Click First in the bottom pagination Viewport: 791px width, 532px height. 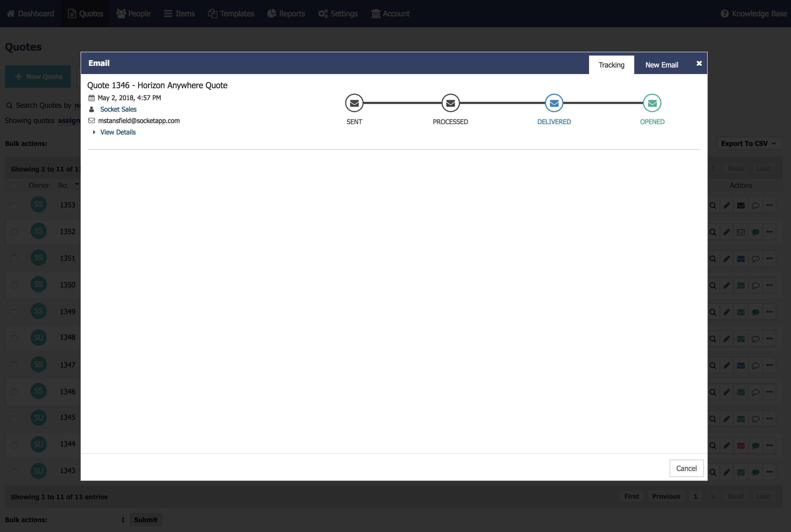point(631,496)
